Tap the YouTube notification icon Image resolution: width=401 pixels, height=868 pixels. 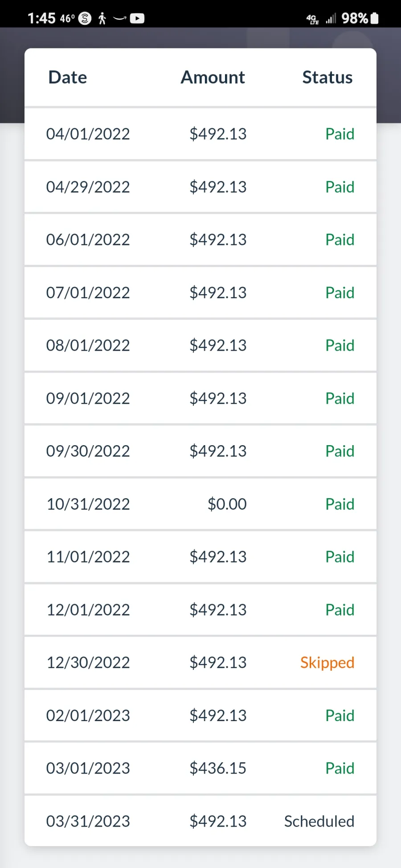click(137, 18)
